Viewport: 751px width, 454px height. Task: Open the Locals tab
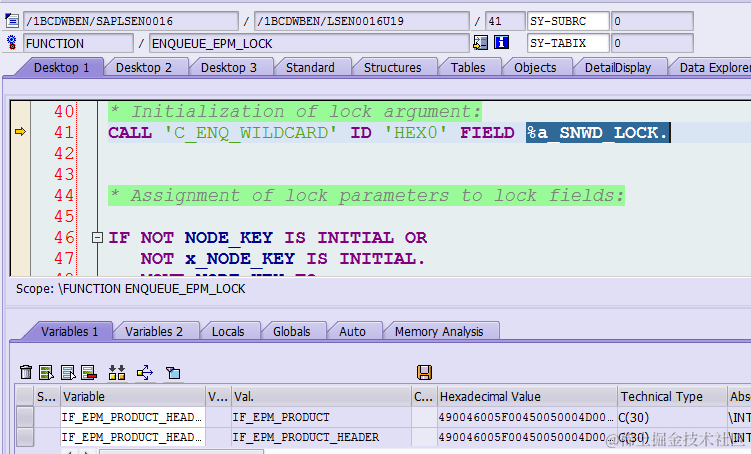tap(228, 331)
